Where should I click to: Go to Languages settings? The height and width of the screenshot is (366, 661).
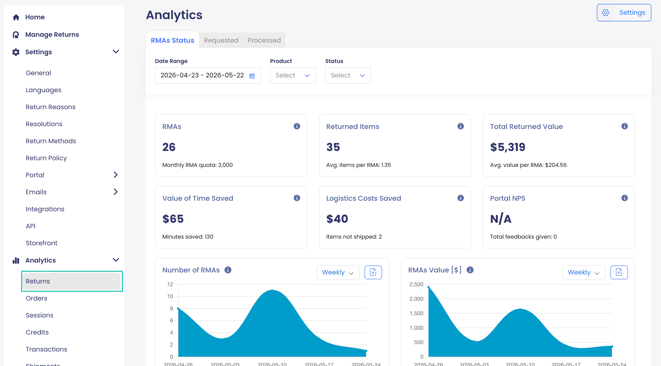click(43, 90)
